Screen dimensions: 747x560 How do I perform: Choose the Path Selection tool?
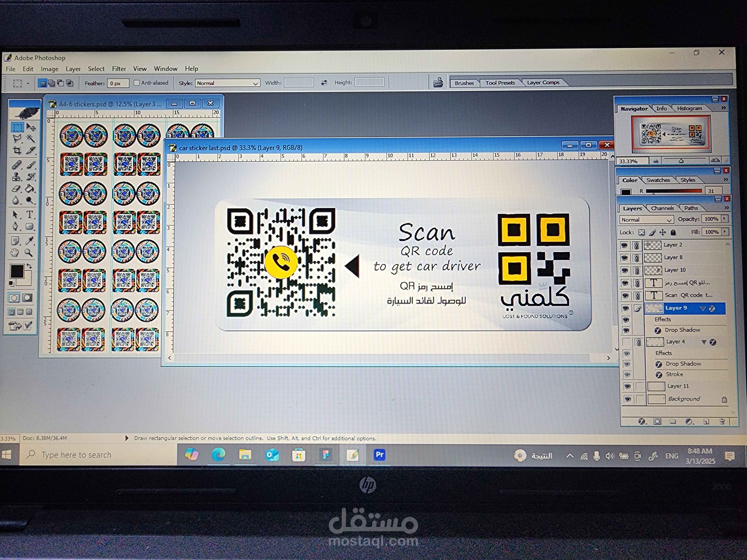click(x=16, y=214)
